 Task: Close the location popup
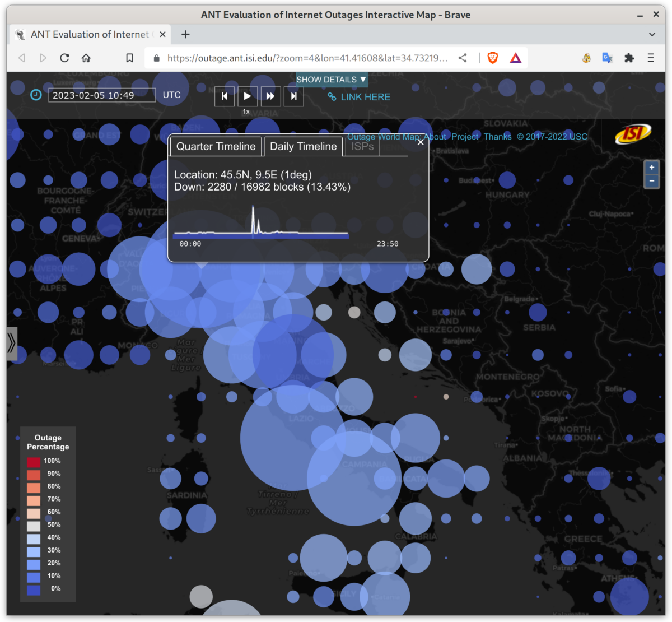(421, 142)
